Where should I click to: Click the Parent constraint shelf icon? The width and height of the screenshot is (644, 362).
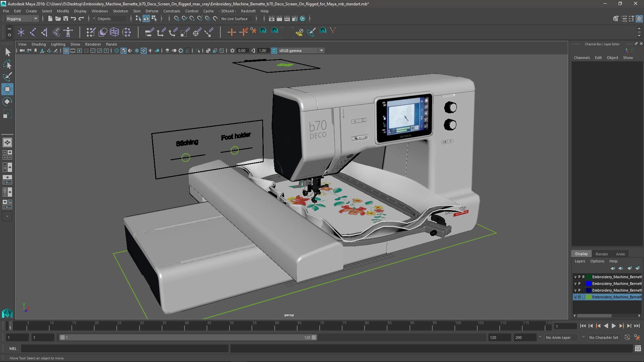(x=149, y=32)
